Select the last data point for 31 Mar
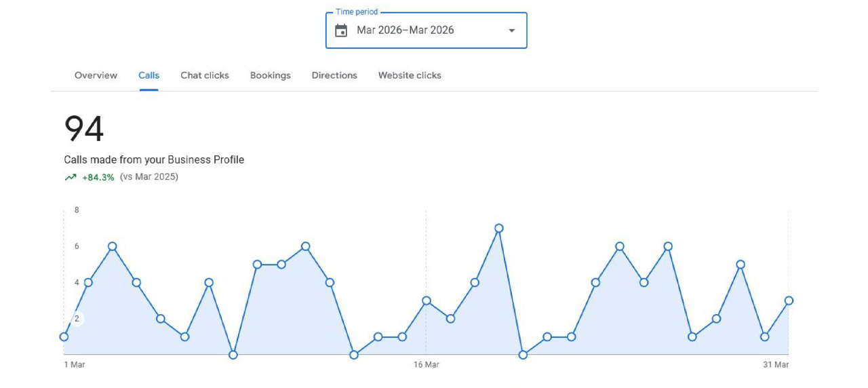Viewport: 868px width, 388px height. [x=789, y=300]
